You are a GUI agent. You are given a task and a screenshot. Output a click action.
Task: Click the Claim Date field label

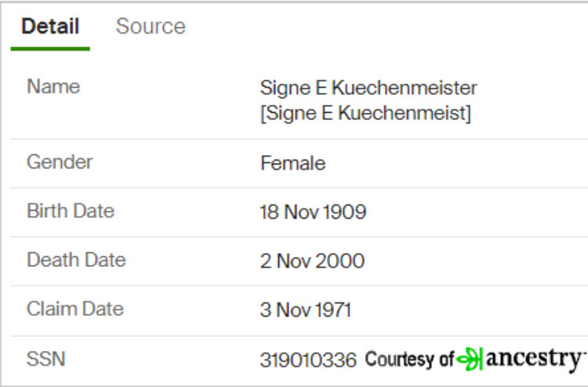(x=75, y=309)
